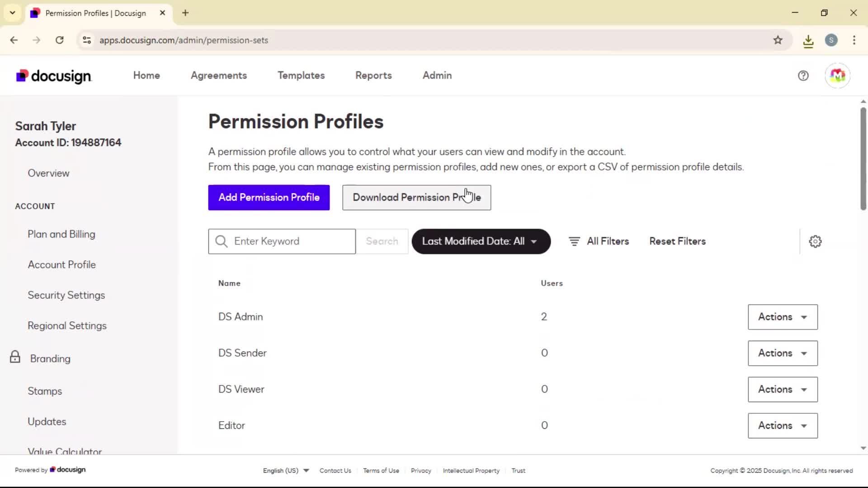This screenshot has width=868, height=488.
Task: Open browser downloads icon
Action: click(x=808, y=41)
